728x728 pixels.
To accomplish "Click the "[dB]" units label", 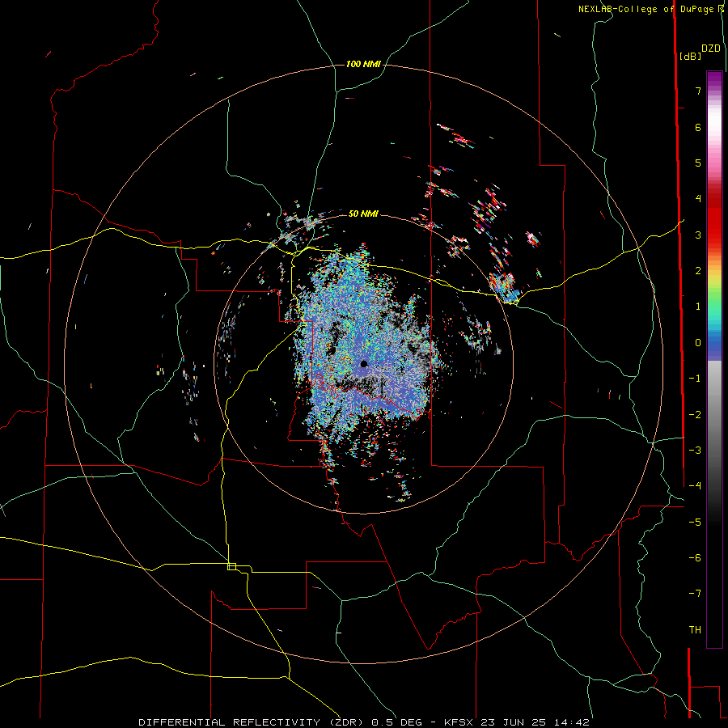I will 690,56.
